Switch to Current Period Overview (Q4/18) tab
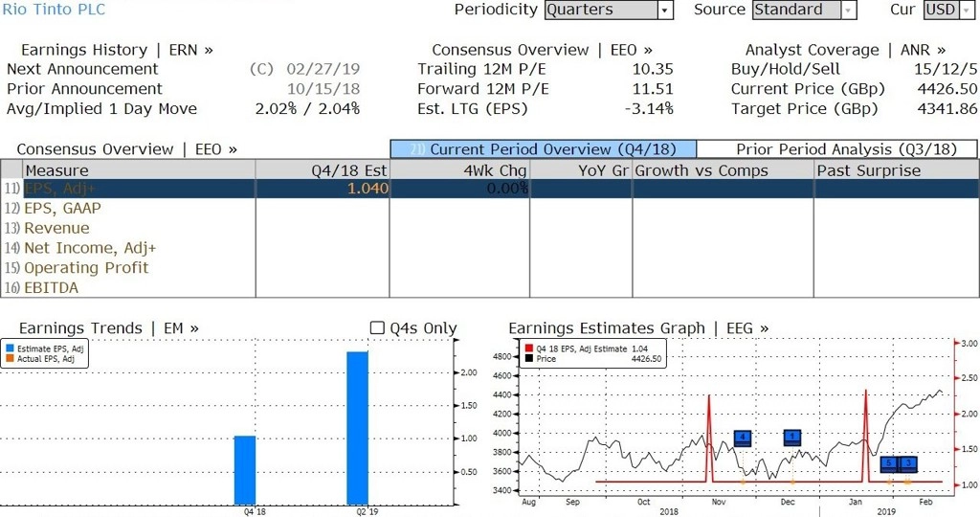Image resolution: width=980 pixels, height=517 pixels. tap(544, 149)
